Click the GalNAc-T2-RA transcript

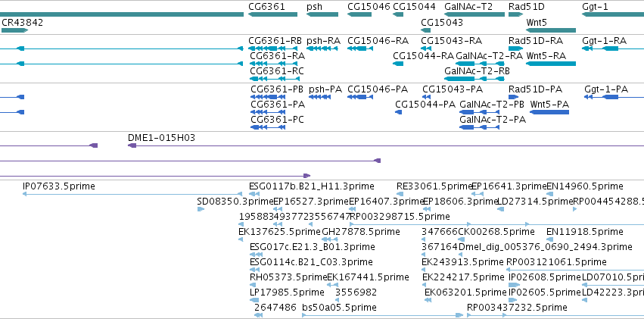pos(480,64)
